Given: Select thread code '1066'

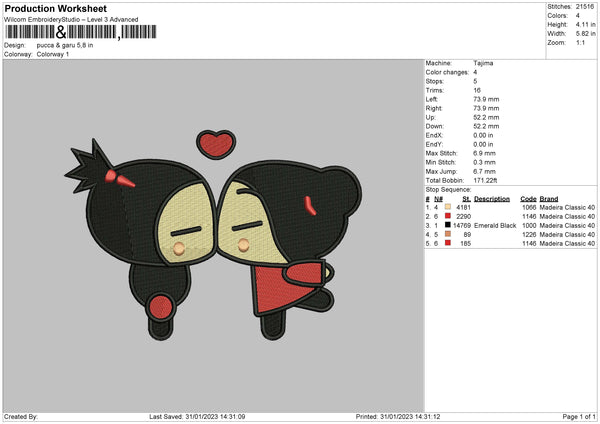Looking at the screenshot, I should pyautogui.click(x=529, y=207).
